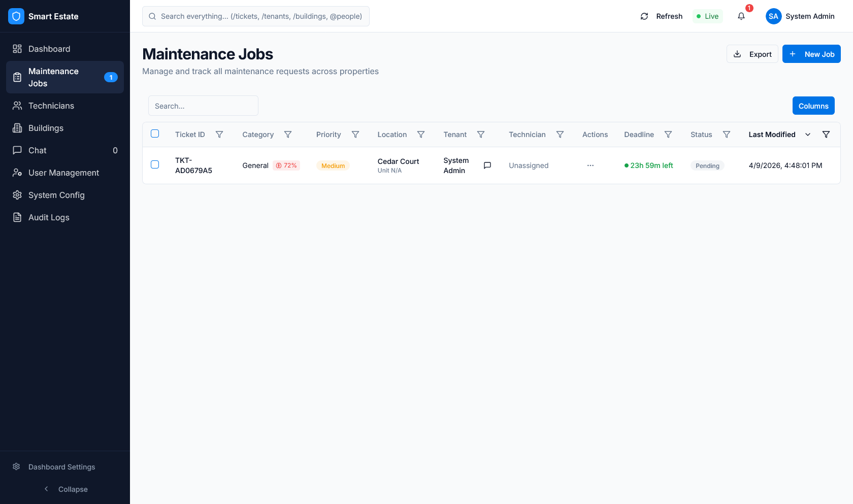Open the Last Modified sort dropdown
Screen dimensions: 853x504
tap(807, 135)
